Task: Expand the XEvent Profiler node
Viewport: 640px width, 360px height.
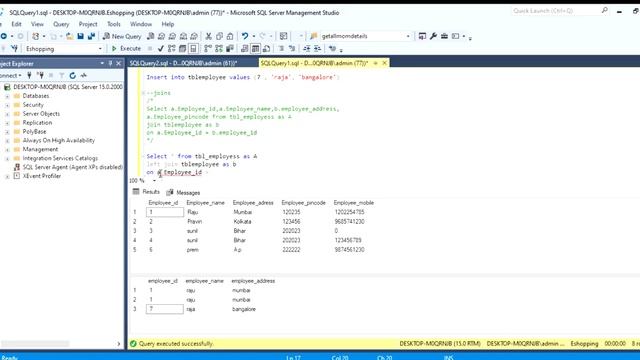Action: 7,176
